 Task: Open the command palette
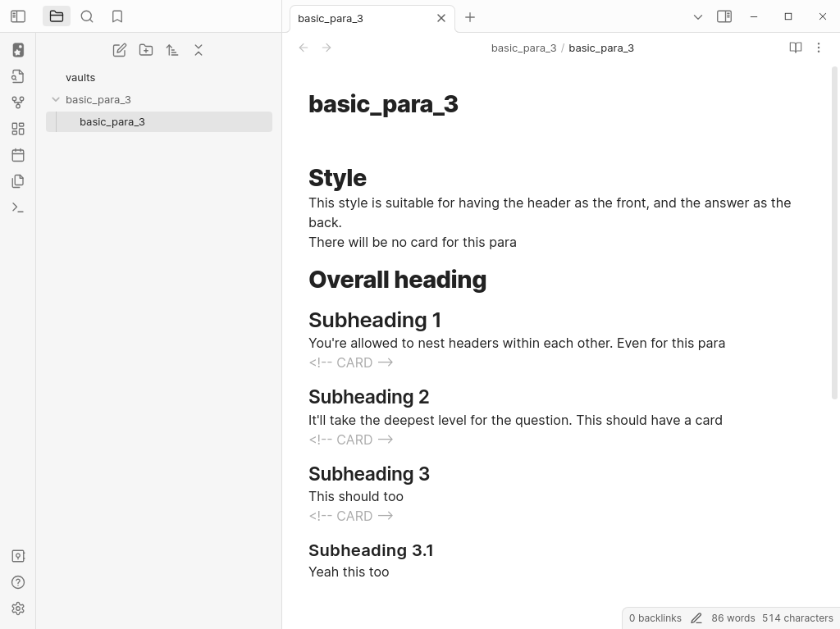click(x=18, y=207)
